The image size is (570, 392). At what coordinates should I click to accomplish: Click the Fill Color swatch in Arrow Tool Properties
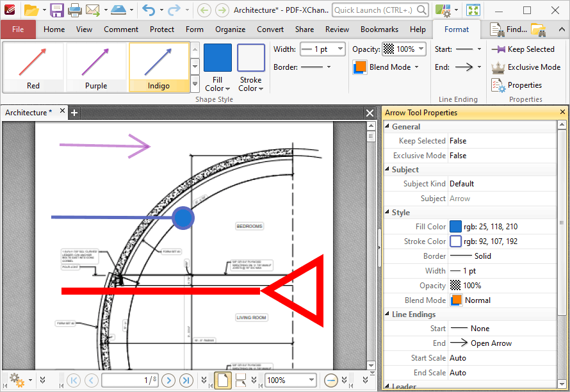(456, 226)
